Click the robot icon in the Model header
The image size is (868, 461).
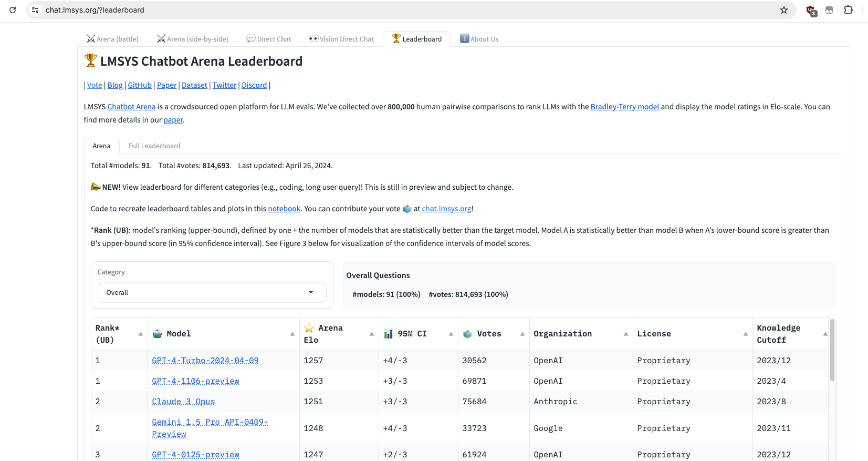click(x=157, y=334)
